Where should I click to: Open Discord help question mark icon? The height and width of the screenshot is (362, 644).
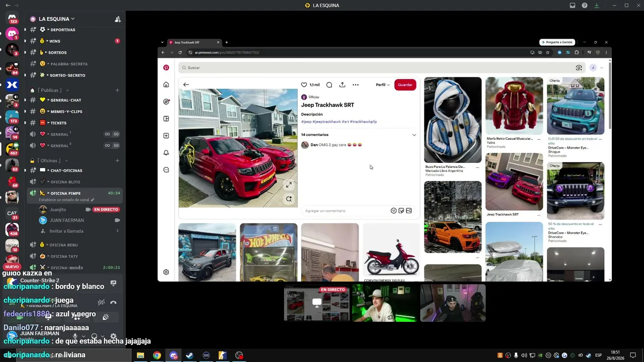pos(585,6)
